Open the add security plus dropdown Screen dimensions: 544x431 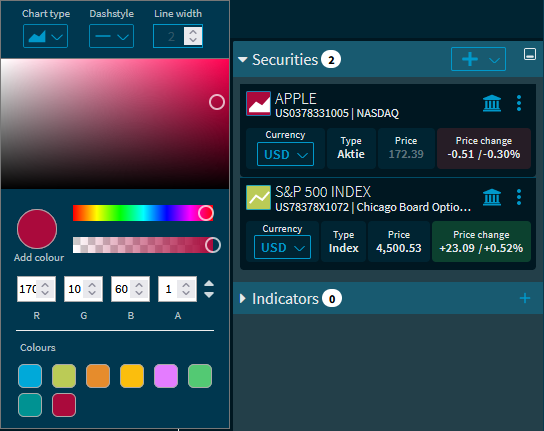click(478, 59)
